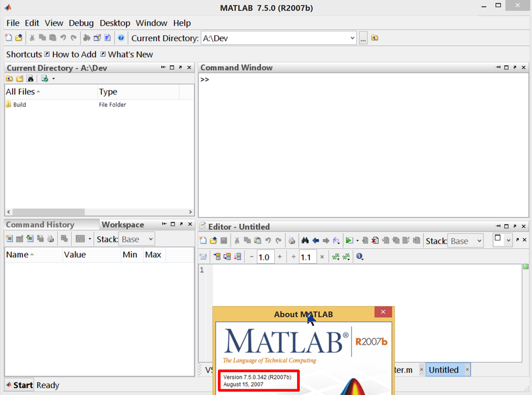Navigate back in the Editor toolbar
The height and width of the screenshot is (395, 532).
(316, 240)
